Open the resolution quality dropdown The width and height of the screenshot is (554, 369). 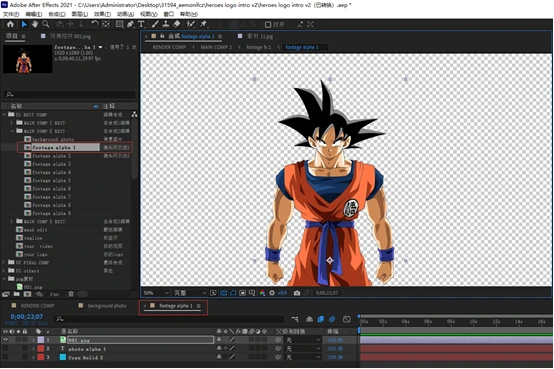(x=190, y=293)
